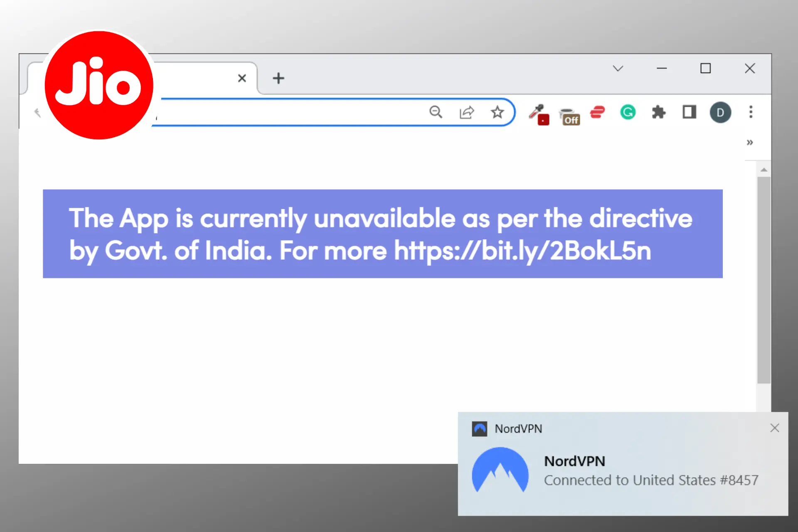The image size is (798, 532).
Task: Click the search magnifier icon in address bar
Action: [436, 112]
